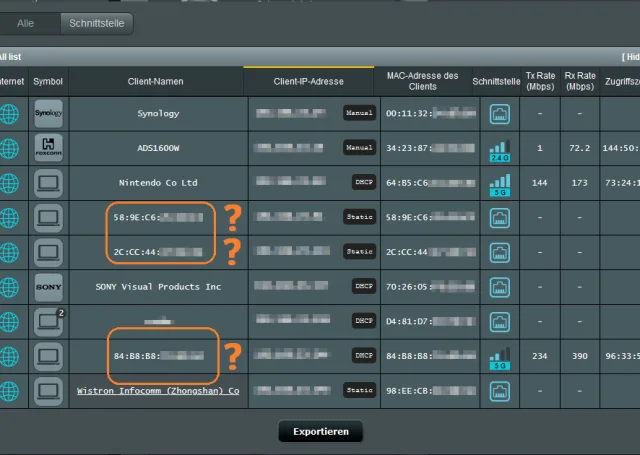The width and height of the screenshot is (640, 455).
Task: Click the SONY Visual Products symbol icon
Action: pyautogui.click(x=48, y=286)
